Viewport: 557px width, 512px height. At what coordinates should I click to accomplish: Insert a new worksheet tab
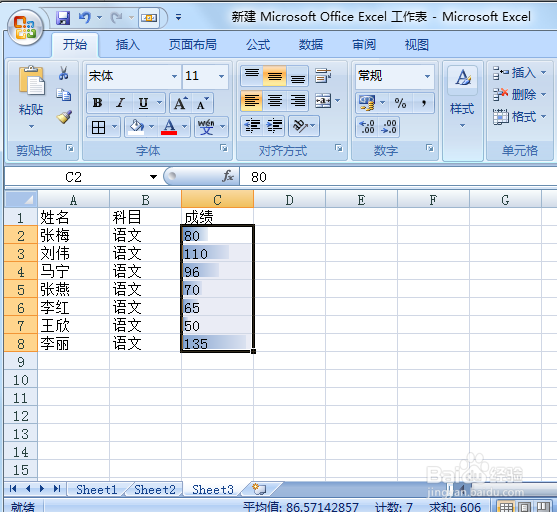tap(259, 489)
